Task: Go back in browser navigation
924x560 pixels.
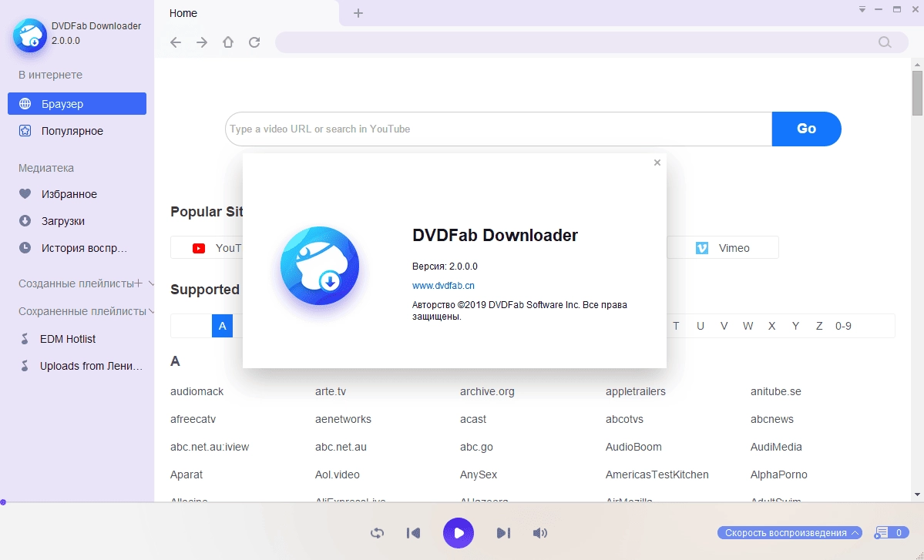Action: pyautogui.click(x=176, y=42)
